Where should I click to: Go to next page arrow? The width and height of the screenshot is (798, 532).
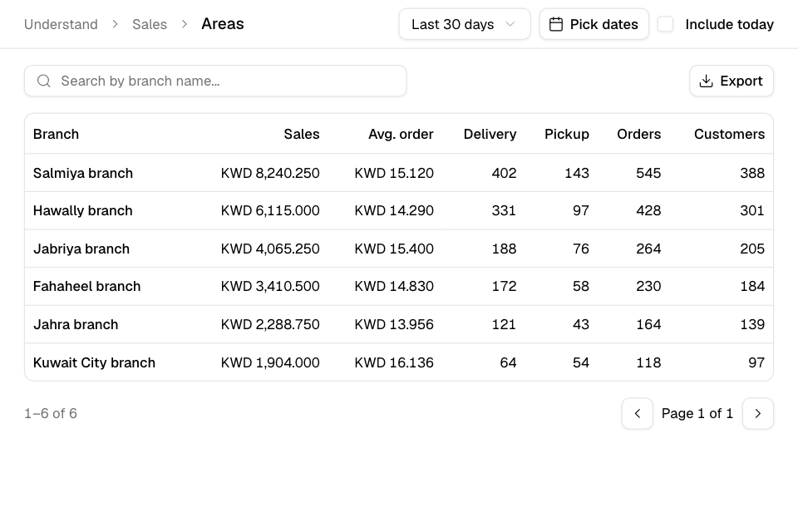point(758,413)
